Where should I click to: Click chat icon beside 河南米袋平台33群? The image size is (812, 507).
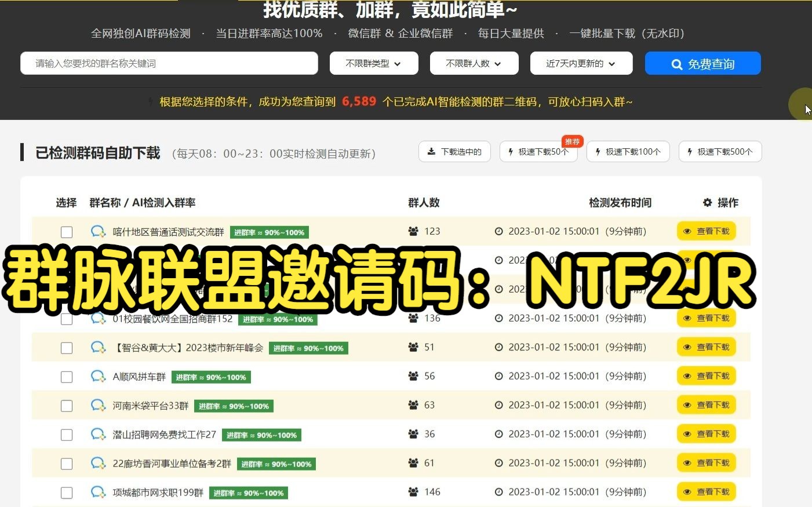tap(98, 406)
